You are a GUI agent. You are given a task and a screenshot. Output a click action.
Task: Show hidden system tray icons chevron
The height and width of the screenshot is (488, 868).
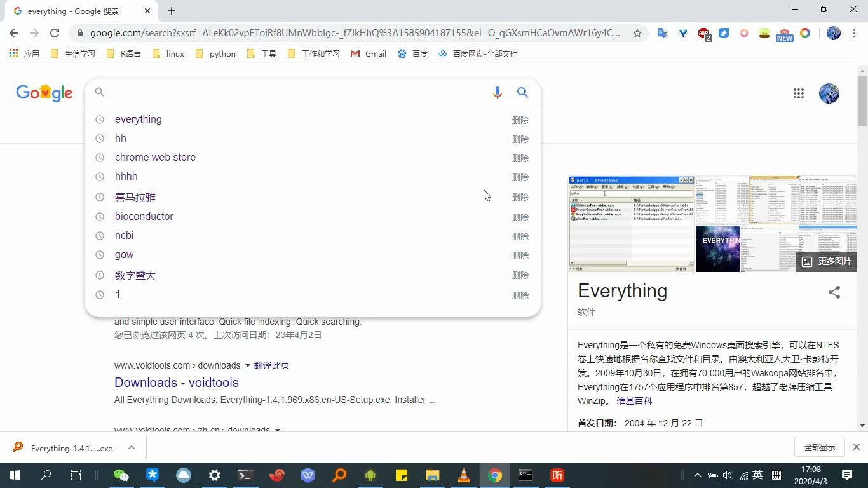[697, 475]
